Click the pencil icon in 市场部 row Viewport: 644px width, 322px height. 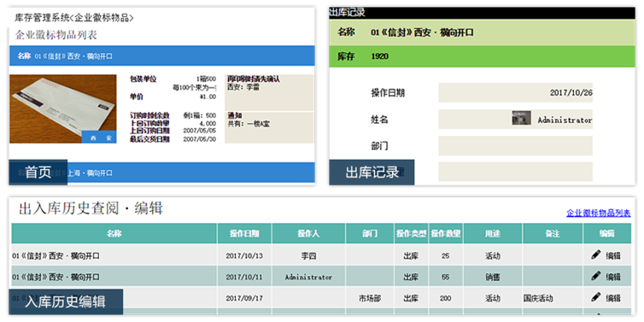(x=596, y=297)
